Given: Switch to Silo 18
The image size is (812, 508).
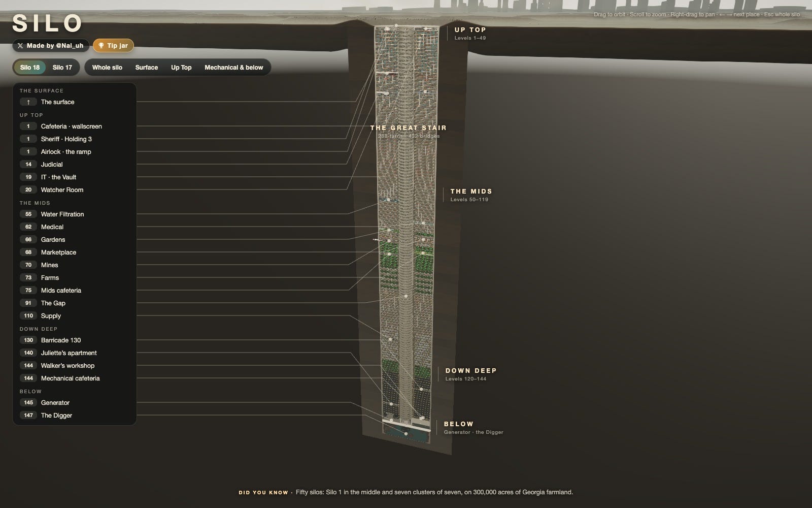Looking at the screenshot, I should point(30,68).
